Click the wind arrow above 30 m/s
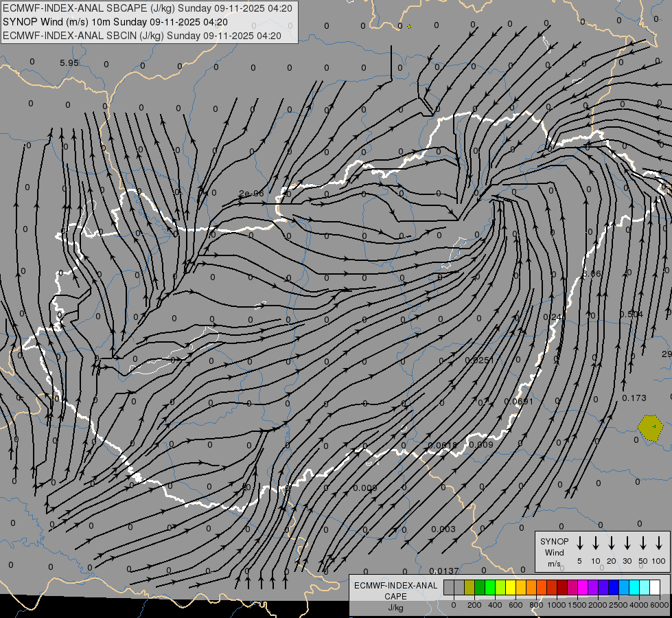Screen dimensions: 672x618 click(627, 543)
